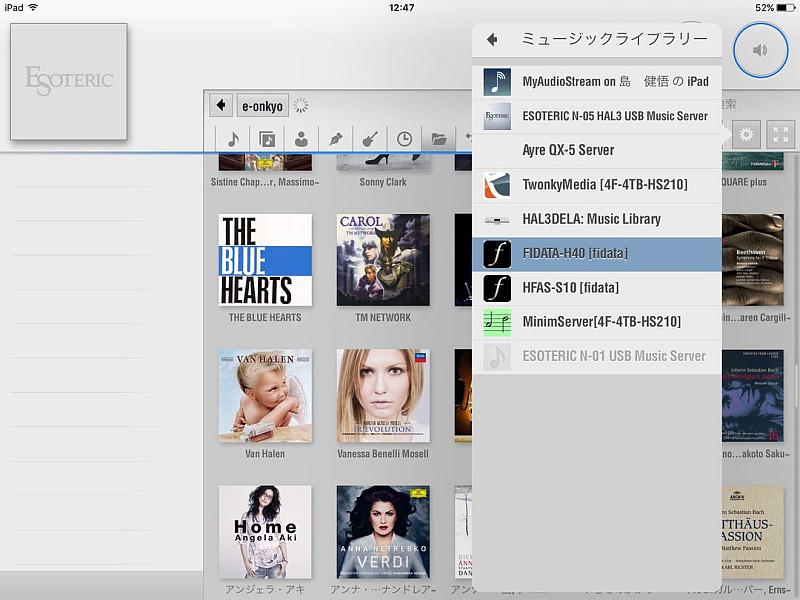
Task: Tap the ESOTERIC now-playing artwork
Action: pos(68,82)
